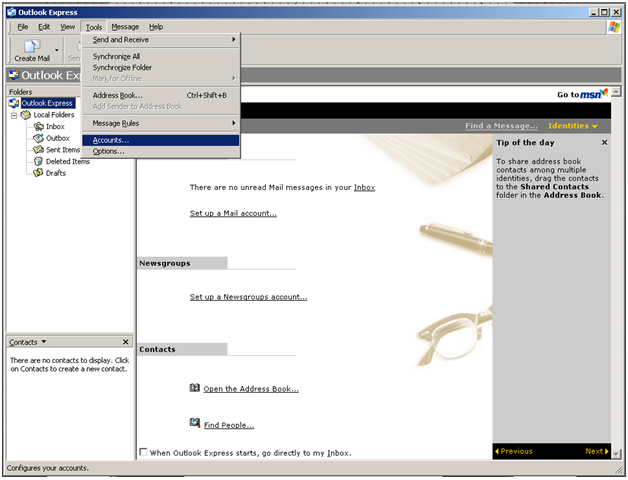Open the Help menu
The width and height of the screenshot is (628, 480).
pos(156,27)
